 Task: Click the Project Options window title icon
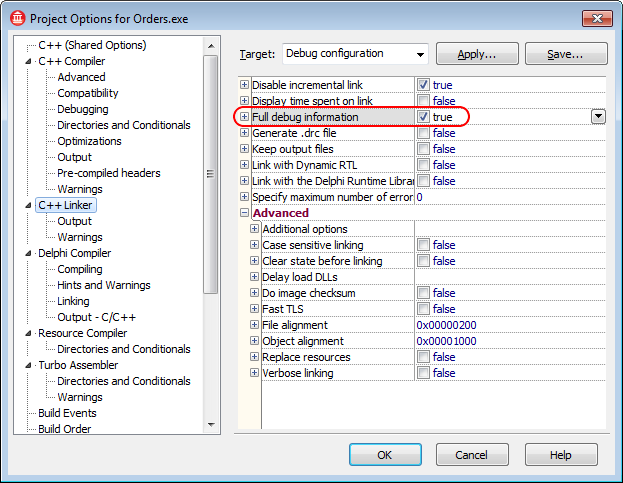[17, 18]
